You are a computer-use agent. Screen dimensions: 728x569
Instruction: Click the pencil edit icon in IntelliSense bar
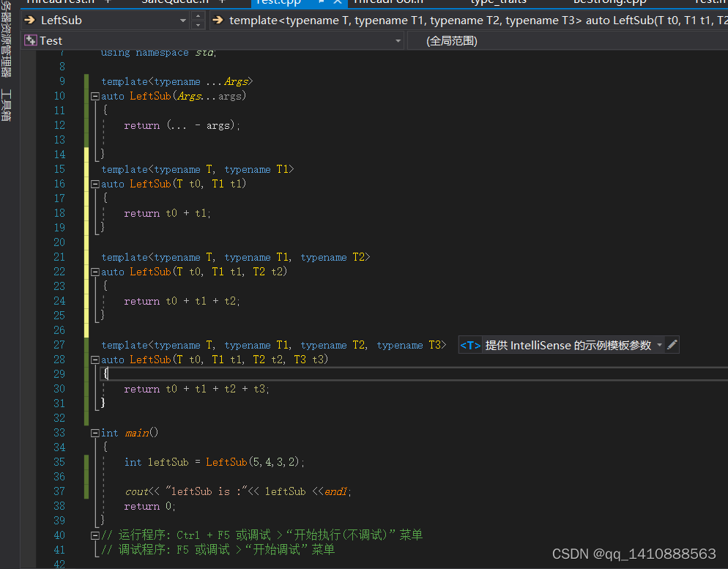[x=672, y=345]
